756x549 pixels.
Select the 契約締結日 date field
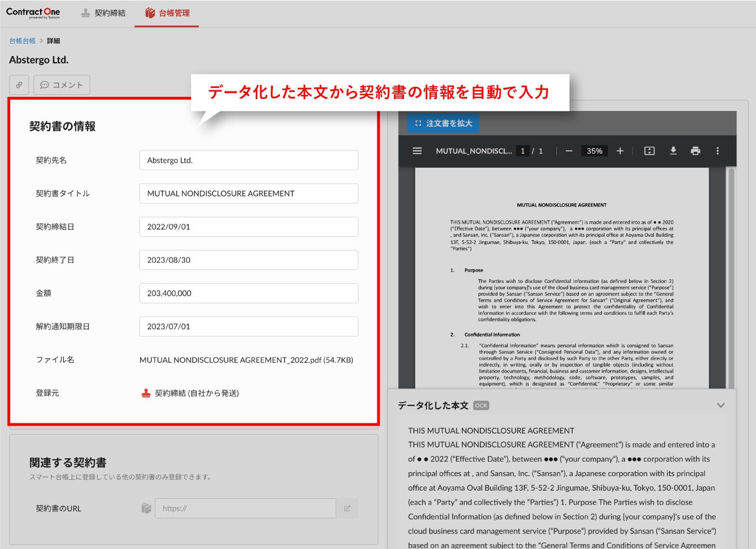click(x=249, y=227)
